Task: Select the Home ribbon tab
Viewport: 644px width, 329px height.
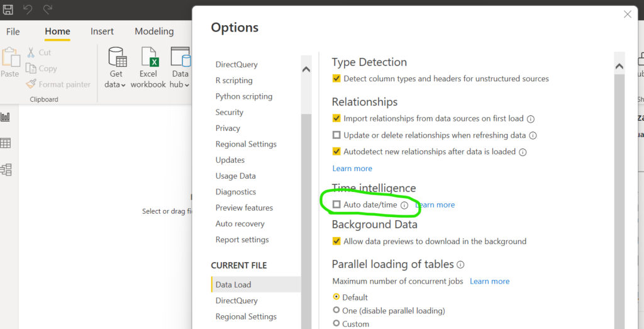Action: click(x=57, y=31)
